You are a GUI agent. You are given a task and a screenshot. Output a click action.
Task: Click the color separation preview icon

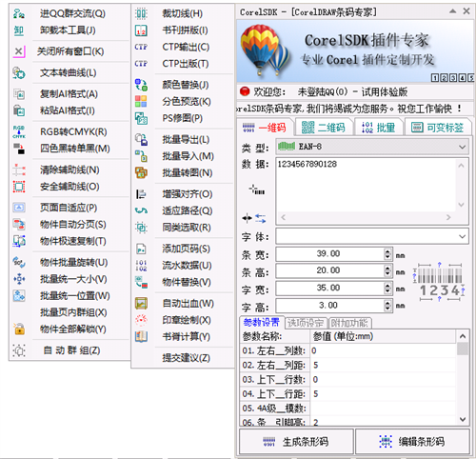click(x=141, y=102)
